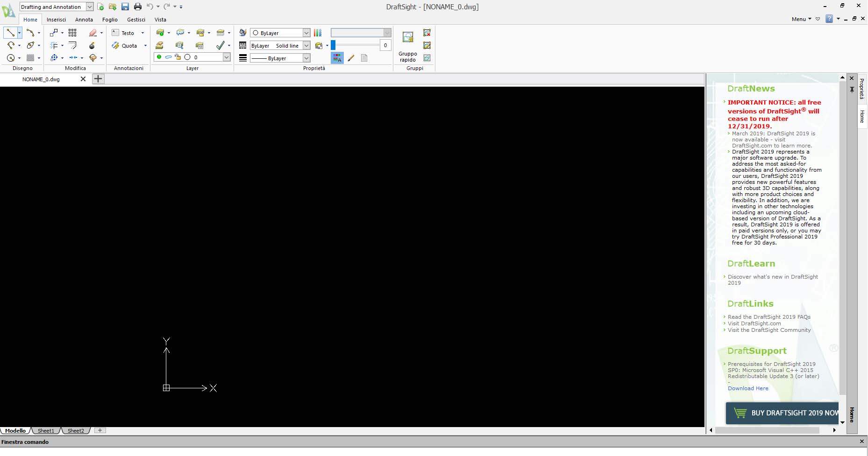The width and height of the screenshot is (868, 456).
Task: Click the Download Here link
Action: (x=747, y=388)
